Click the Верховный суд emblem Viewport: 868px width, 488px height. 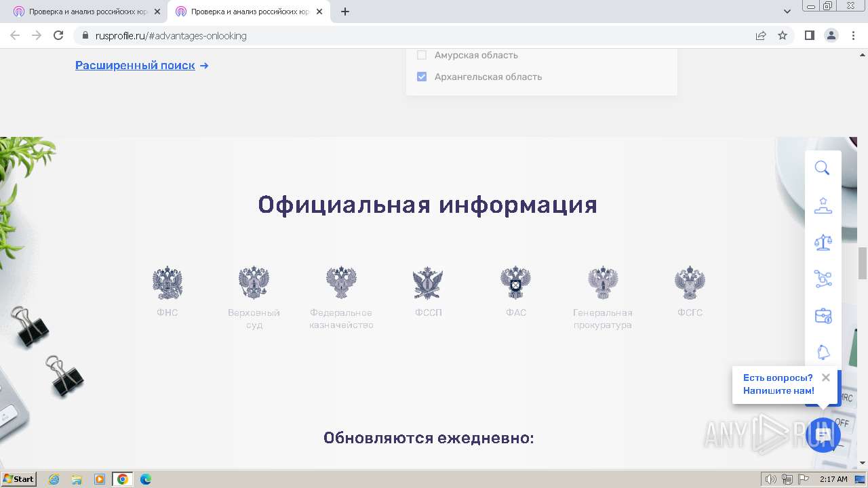click(254, 283)
